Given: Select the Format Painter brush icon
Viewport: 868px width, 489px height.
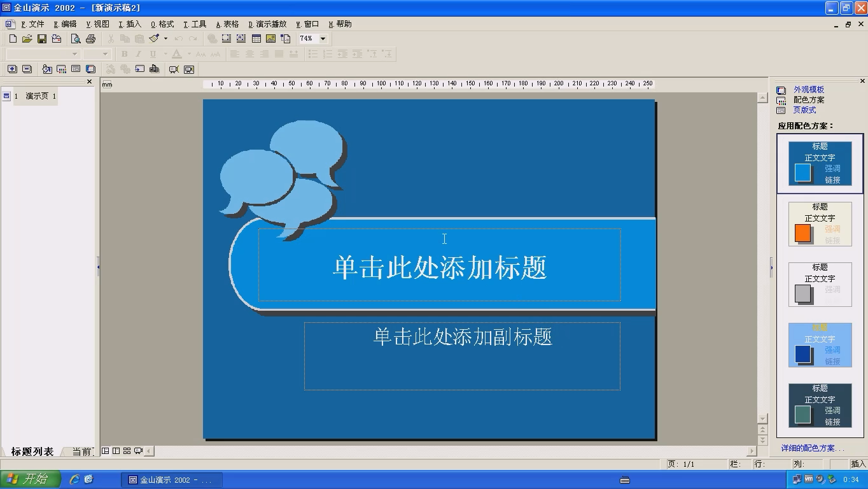Looking at the screenshot, I should pos(154,39).
